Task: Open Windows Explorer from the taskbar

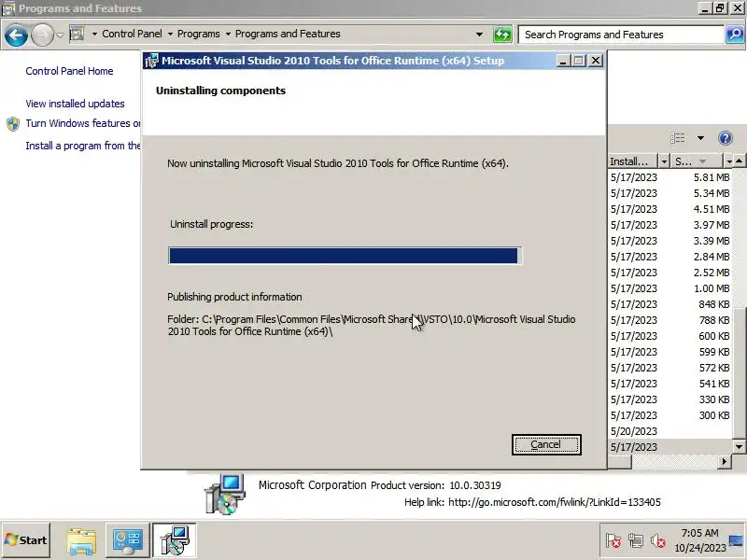Action: [x=81, y=540]
